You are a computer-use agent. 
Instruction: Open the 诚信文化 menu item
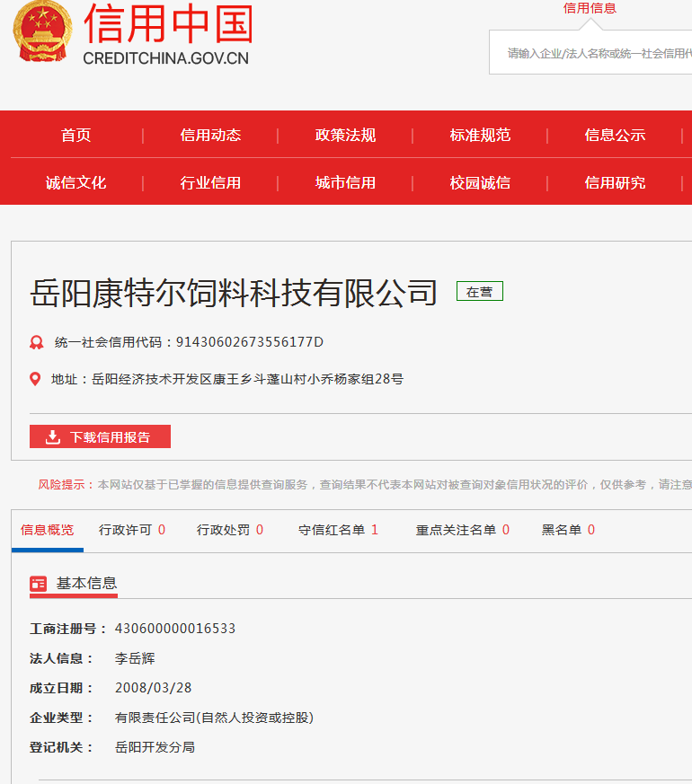coord(75,182)
